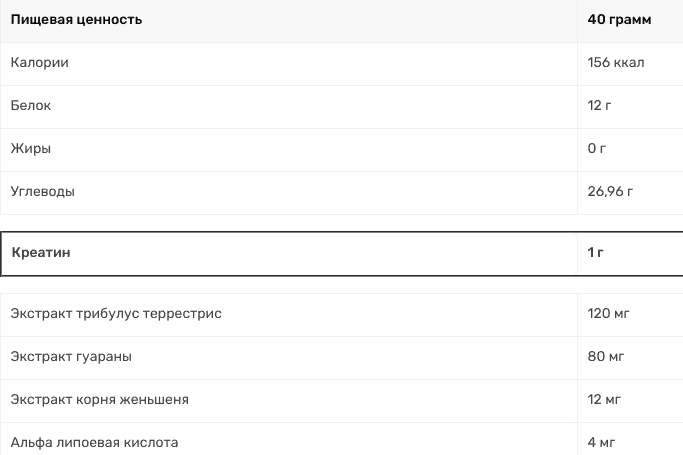Select the 'Калории' row label

coord(40,62)
